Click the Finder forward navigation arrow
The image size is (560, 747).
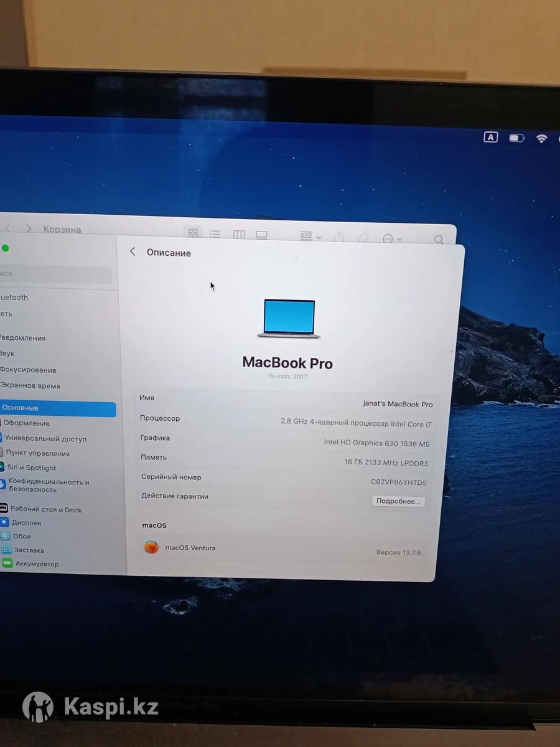coord(29,229)
